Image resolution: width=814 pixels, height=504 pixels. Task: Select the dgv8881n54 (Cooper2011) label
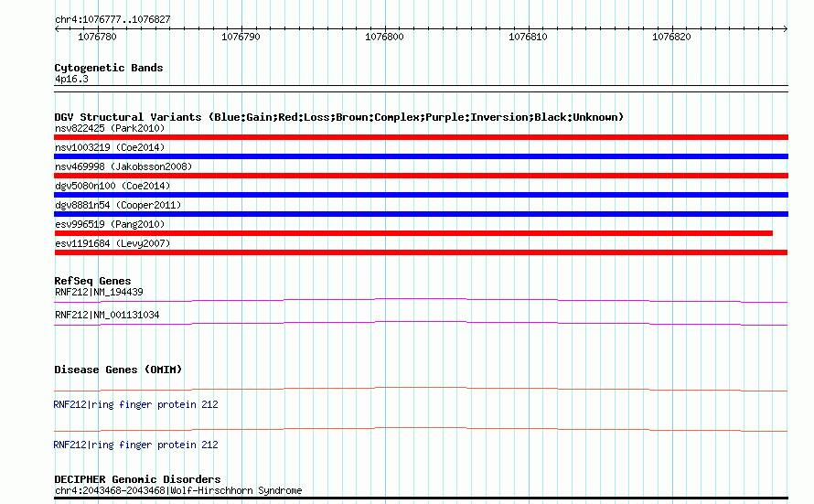[x=118, y=205]
